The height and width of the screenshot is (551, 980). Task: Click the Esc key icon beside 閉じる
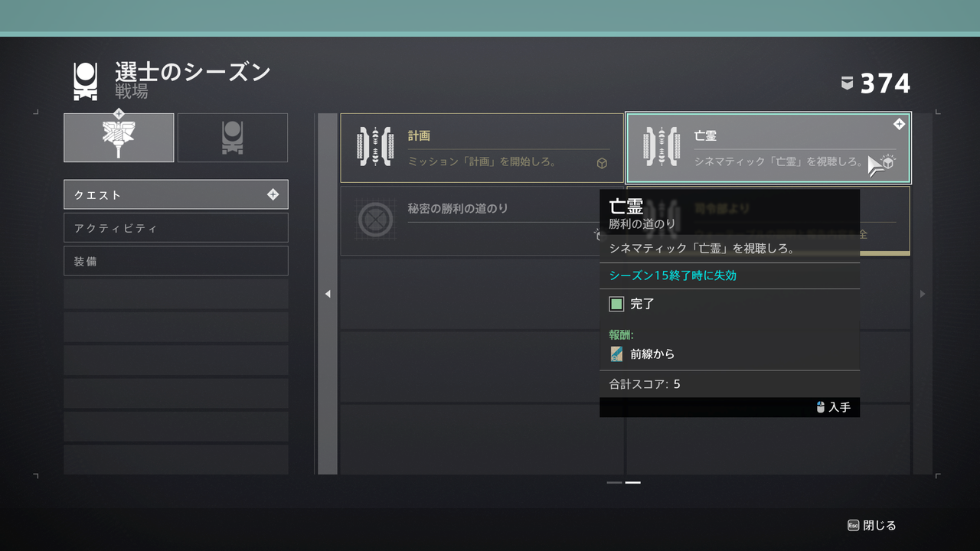tap(853, 526)
